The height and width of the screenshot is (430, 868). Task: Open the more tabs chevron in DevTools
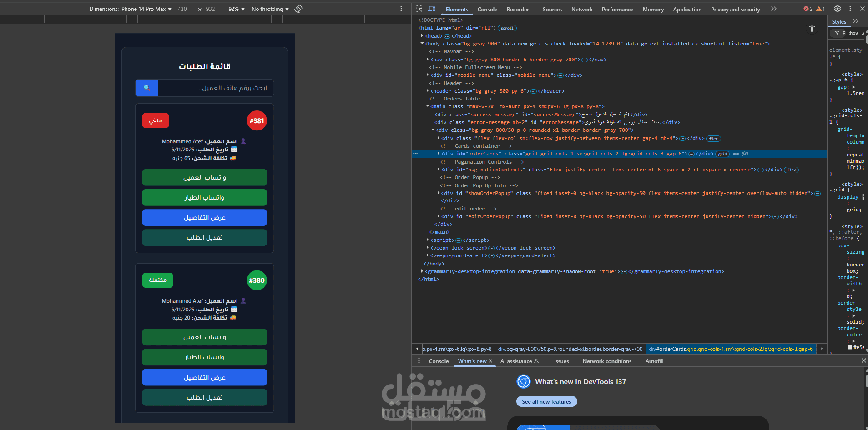(x=774, y=9)
